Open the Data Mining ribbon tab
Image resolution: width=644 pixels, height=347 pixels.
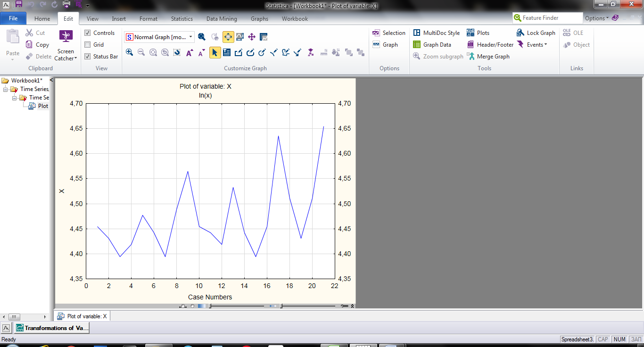pos(222,19)
